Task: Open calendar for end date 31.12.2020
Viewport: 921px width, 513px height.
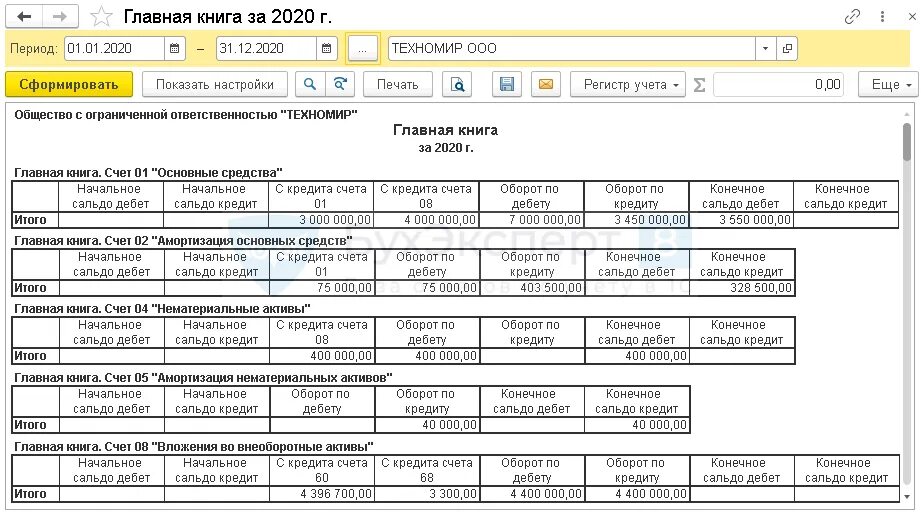Action: [327, 49]
